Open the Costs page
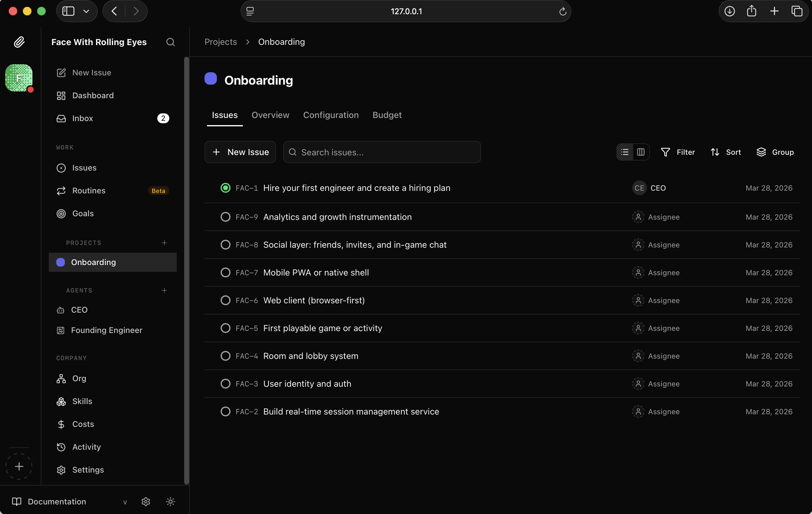This screenshot has height=514, width=812. [x=83, y=424]
